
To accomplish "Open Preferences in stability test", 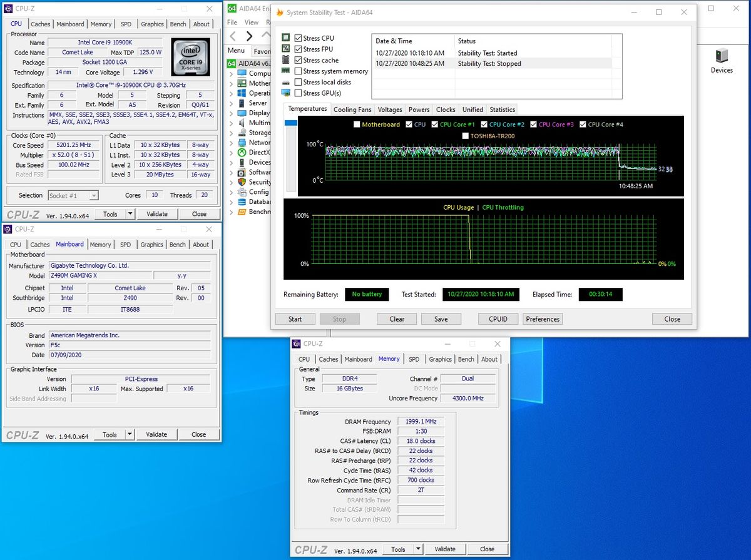I will pyautogui.click(x=543, y=318).
